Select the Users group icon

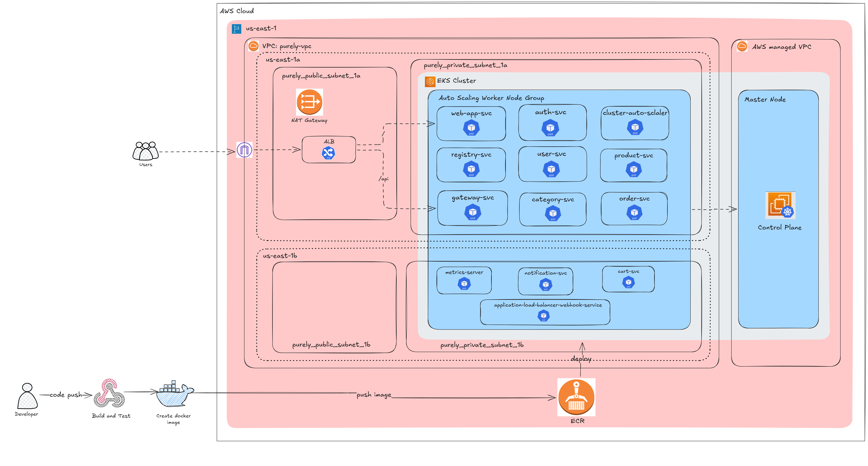tap(146, 151)
